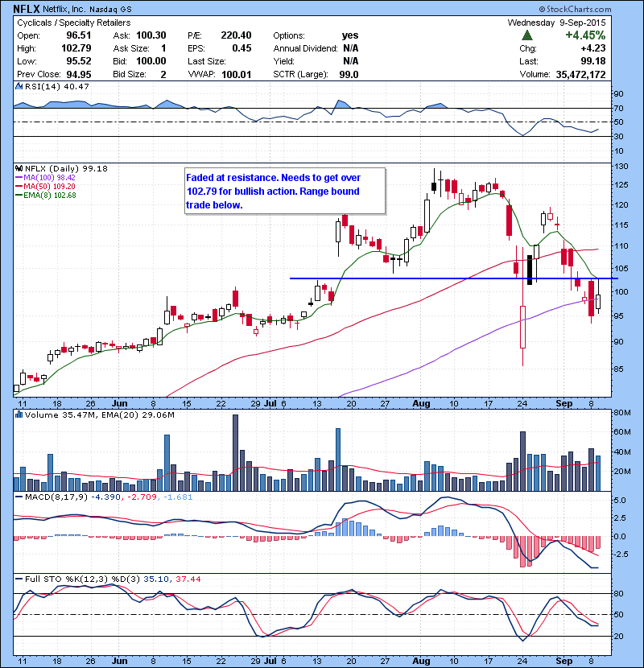Click the 5.0 MACD axis label

pyautogui.click(x=620, y=500)
